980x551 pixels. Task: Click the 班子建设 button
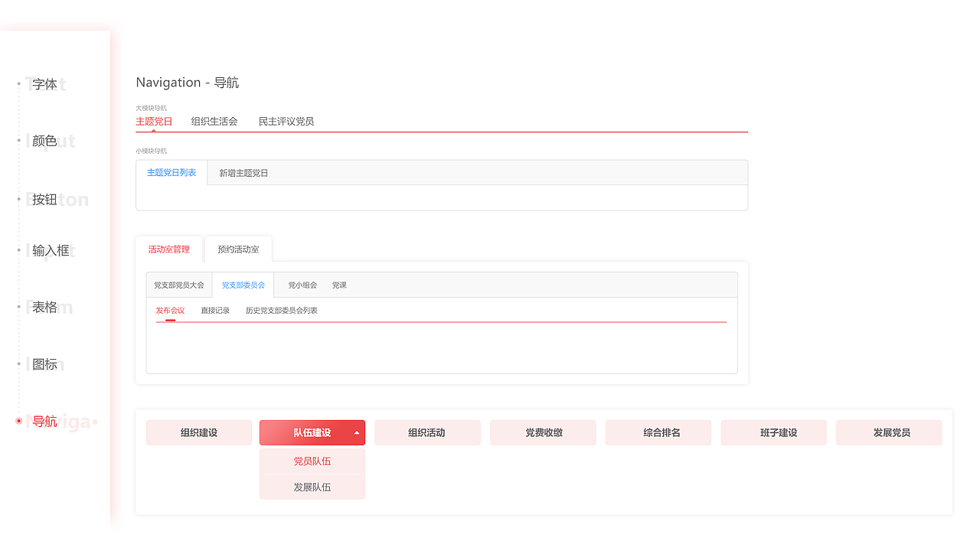coord(773,432)
